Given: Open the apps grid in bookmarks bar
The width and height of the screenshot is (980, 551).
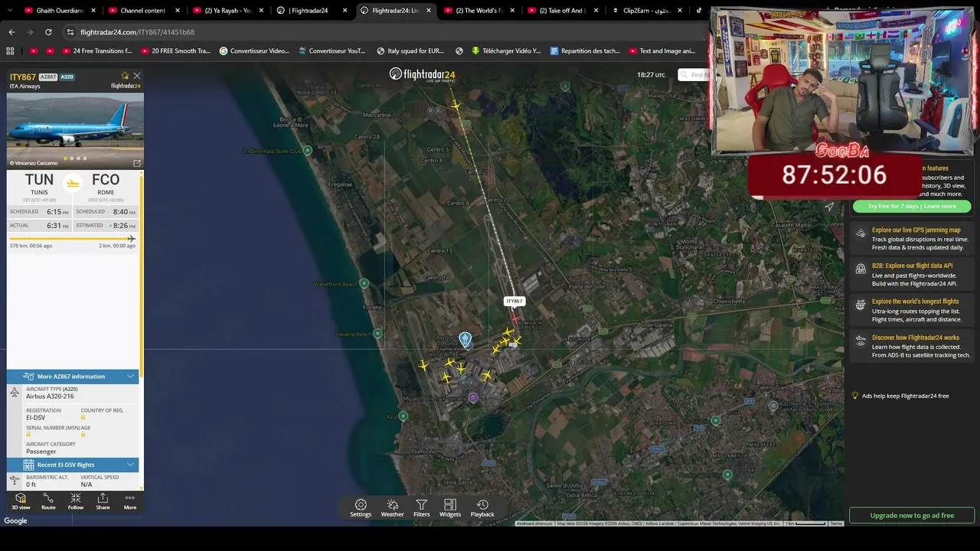Looking at the screenshot, I should pos(10,51).
